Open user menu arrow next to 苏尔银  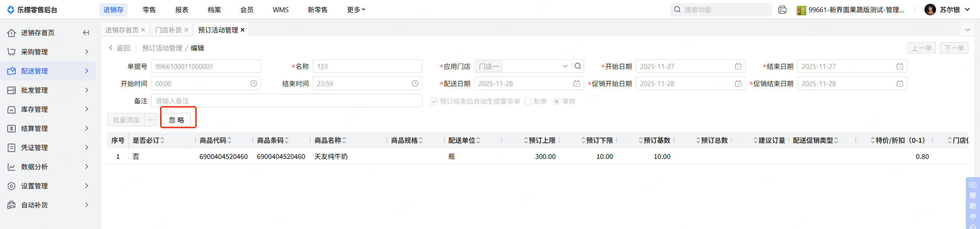pyautogui.click(x=967, y=10)
